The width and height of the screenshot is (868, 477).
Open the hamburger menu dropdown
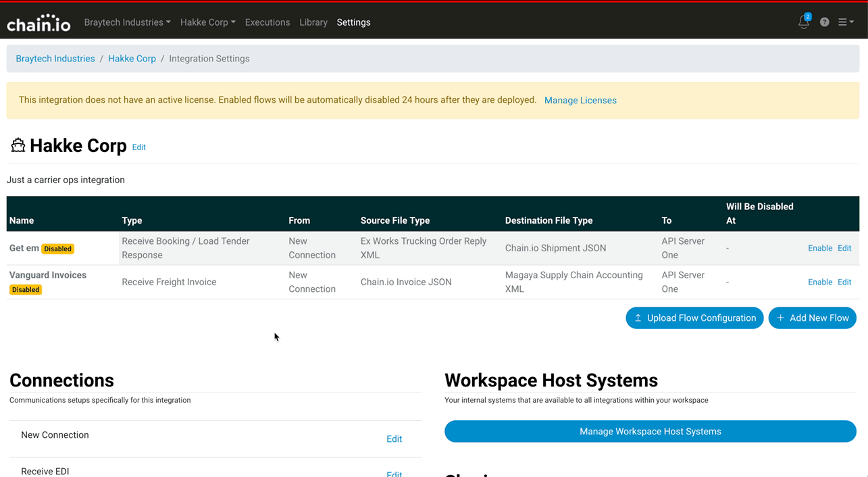pos(846,22)
